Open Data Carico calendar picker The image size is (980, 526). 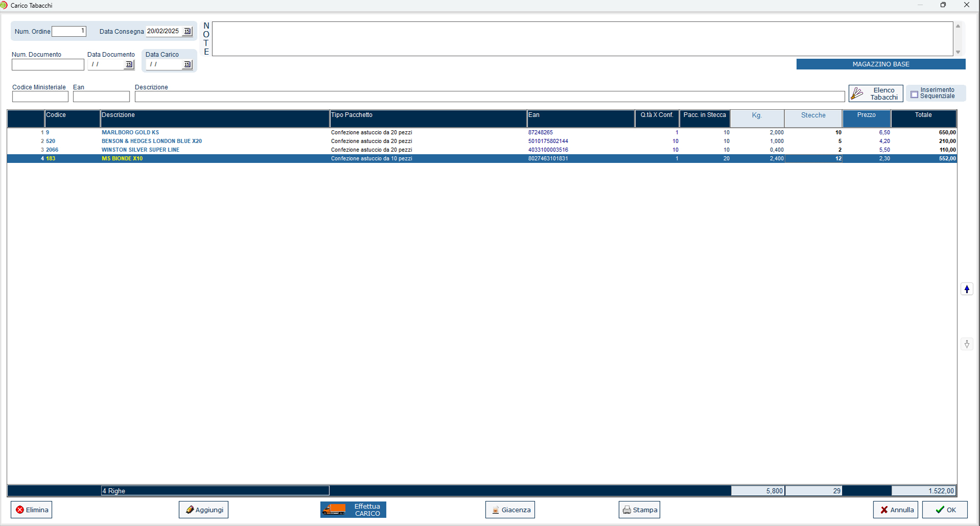coord(187,65)
